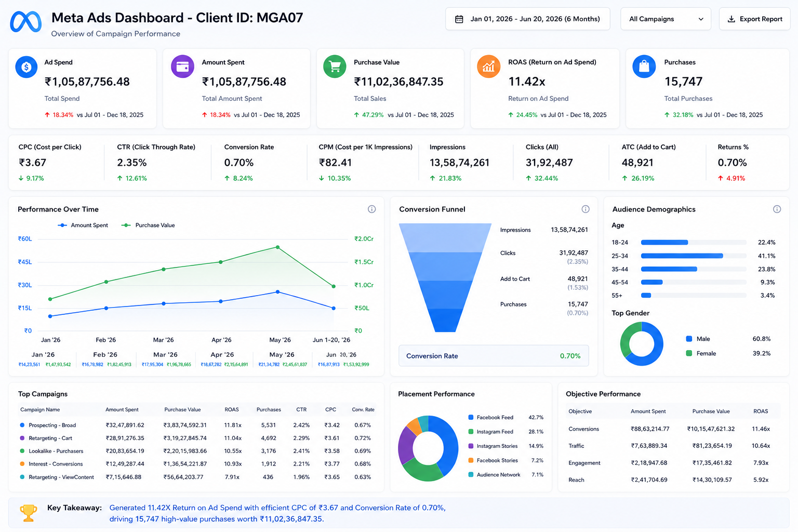This screenshot has width=798, height=532.
Task: Toggle Audience Network in the placement legend
Action: pyautogui.click(x=494, y=475)
